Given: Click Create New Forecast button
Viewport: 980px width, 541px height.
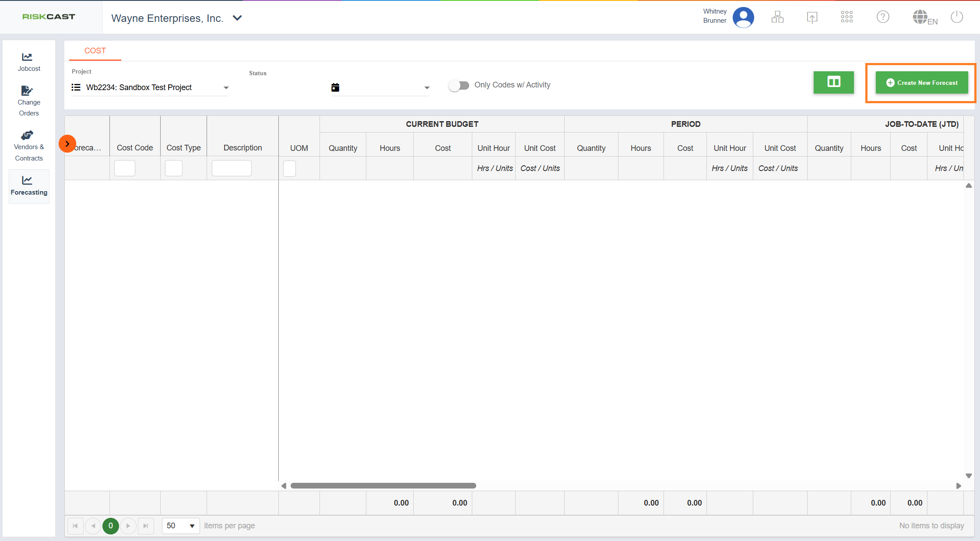Looking at the screenshot, I should [921, 83].
